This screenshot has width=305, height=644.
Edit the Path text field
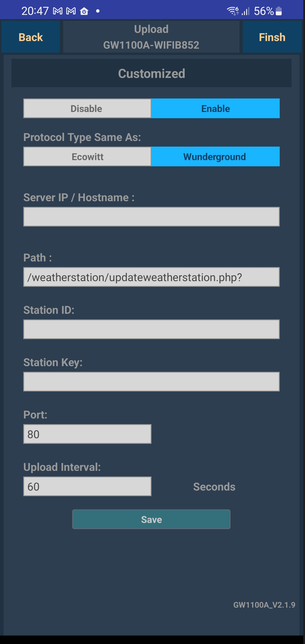point(151,277)
